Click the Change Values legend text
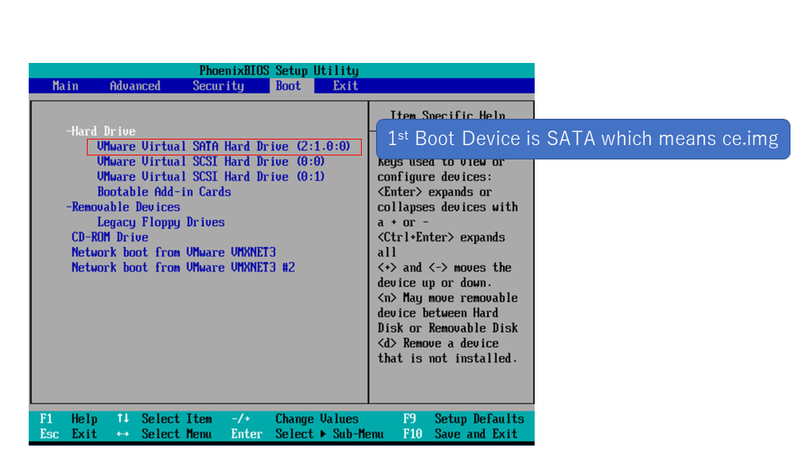This screenshot has width=800, height=456. (x=317, y=419)
